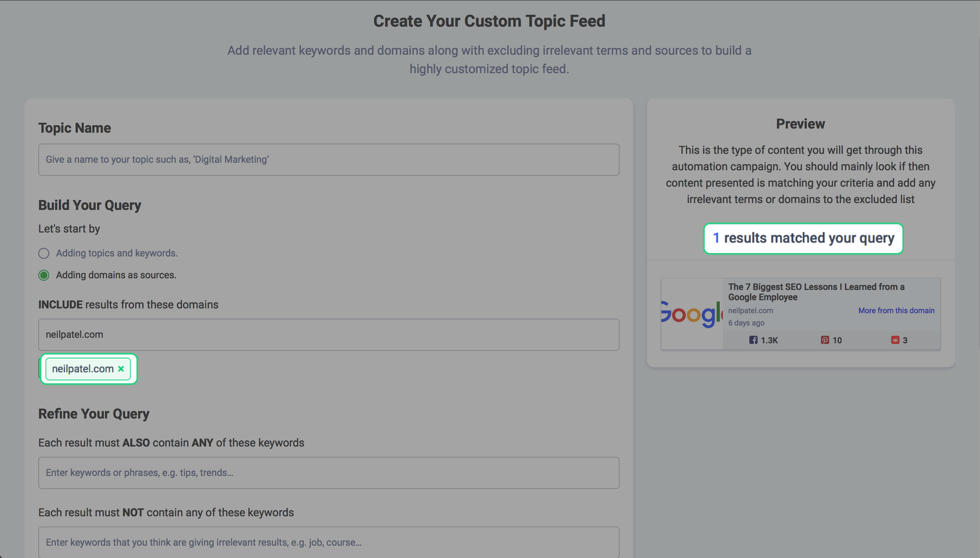The image size is (980, 558).
Task: Click the Facebook share count icon
Action: [753, 340]
